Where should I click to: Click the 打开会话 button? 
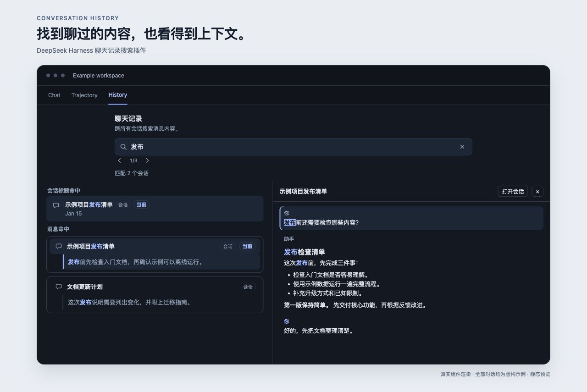click(513, 191)
